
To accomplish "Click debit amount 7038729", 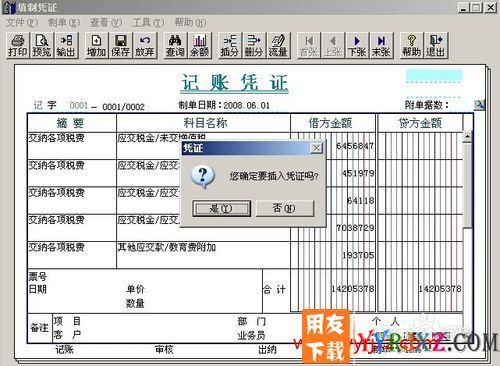I will [355, 228].
